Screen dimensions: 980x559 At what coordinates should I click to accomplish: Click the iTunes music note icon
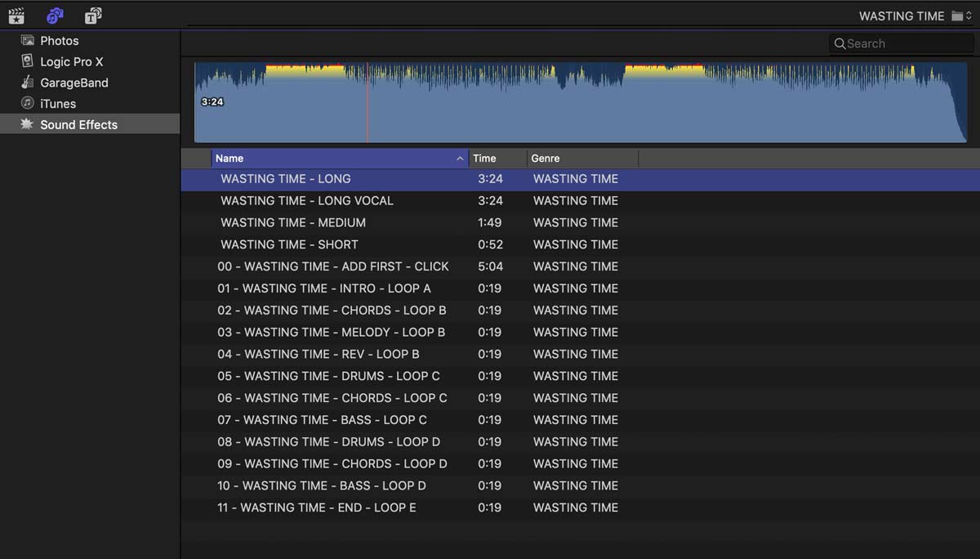click(28, 103)
